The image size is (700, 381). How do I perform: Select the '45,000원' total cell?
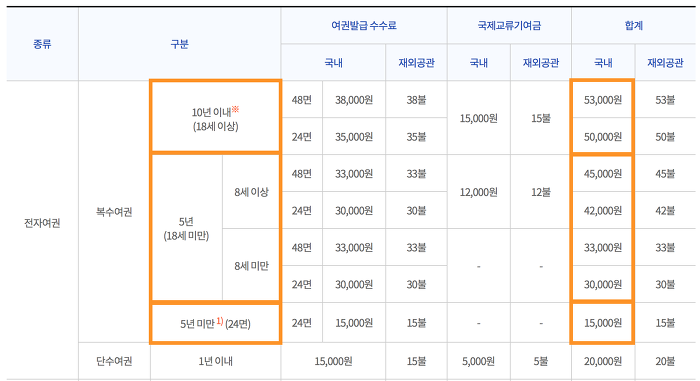[x=603, y=173]
